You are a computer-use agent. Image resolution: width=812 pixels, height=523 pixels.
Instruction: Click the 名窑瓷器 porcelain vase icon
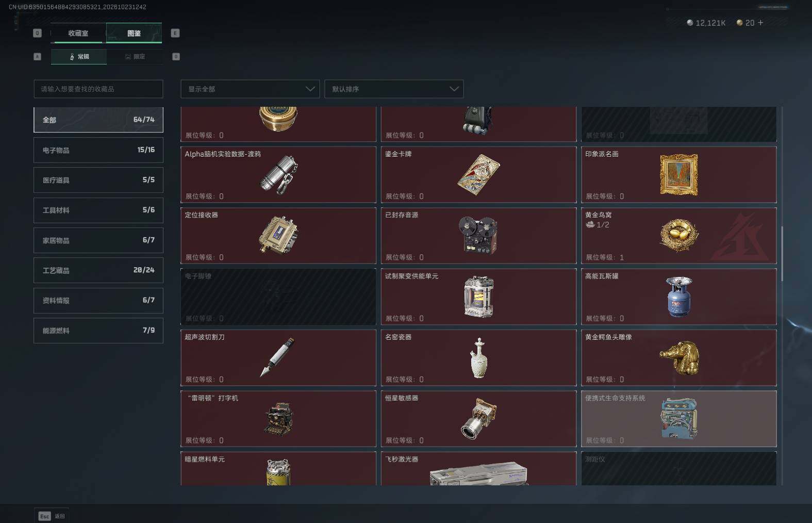(479, 357)
